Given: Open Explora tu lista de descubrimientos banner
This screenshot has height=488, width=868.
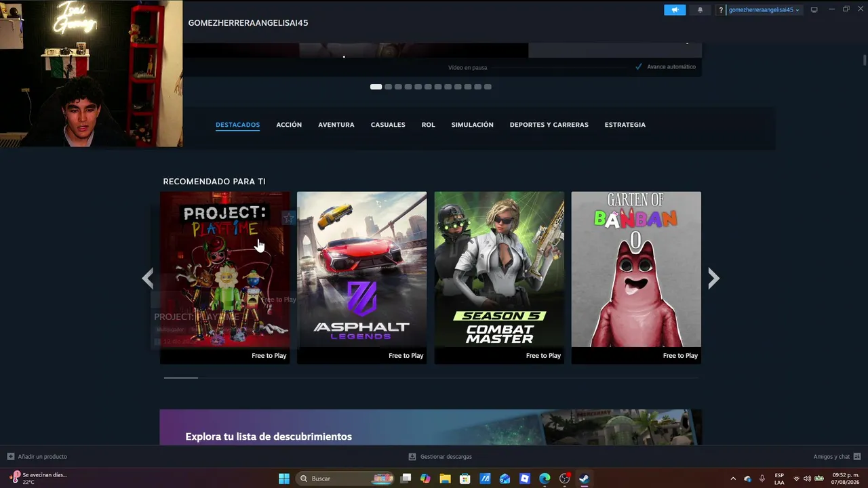Looking at the screenshot, I should click(x=431, y=427).
